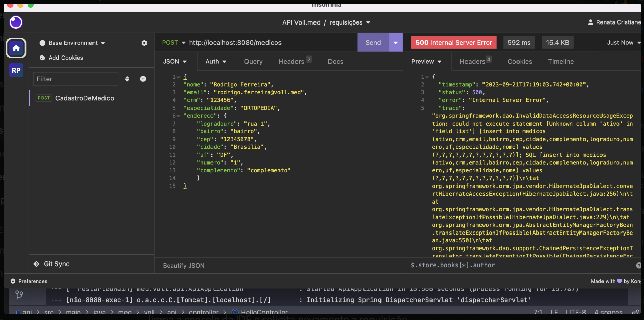Click the Insomnia logo icon
Screen dimensions: 644x320
16,22
